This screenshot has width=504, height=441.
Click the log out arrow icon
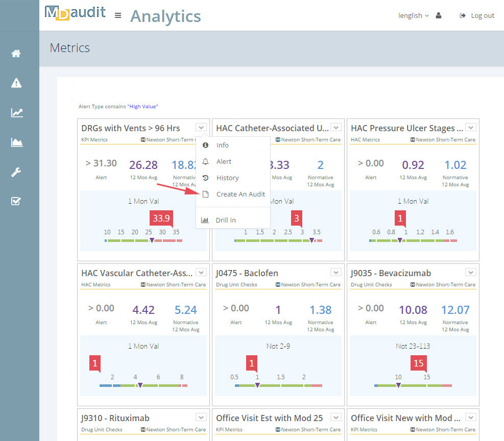(x=463, y=15)
